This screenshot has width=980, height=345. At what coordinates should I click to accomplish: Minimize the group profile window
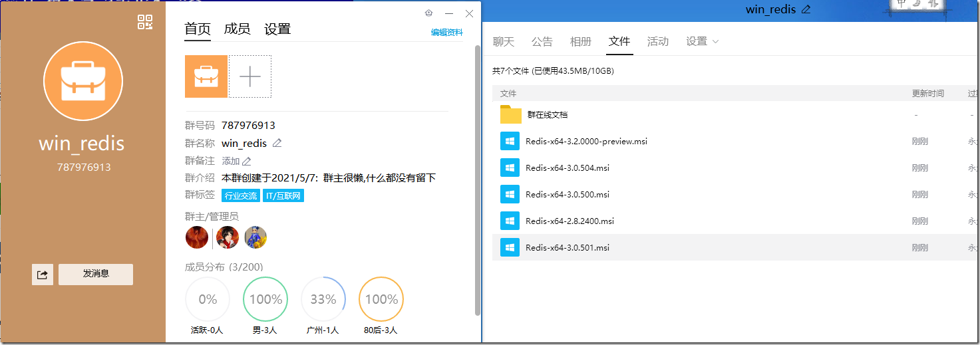tap(449, 13)
